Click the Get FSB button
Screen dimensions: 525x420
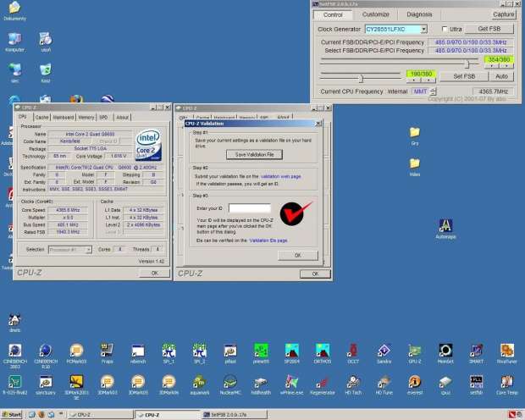pyautogui.click(x=489, y=29)
